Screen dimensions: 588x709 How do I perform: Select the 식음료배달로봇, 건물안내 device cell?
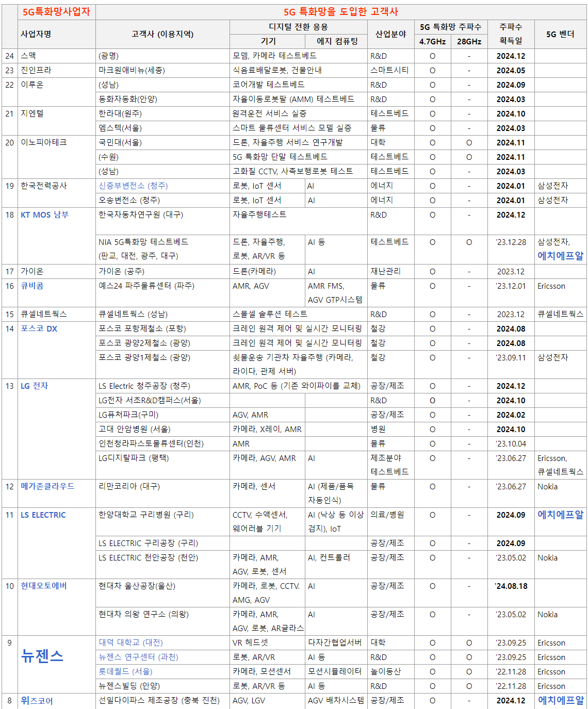[298, 70]
